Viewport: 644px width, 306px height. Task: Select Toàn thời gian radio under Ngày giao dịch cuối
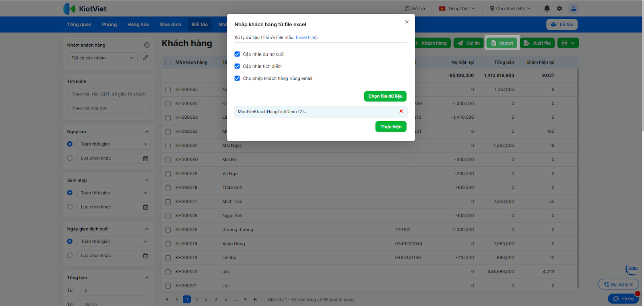tap(70, 242)
